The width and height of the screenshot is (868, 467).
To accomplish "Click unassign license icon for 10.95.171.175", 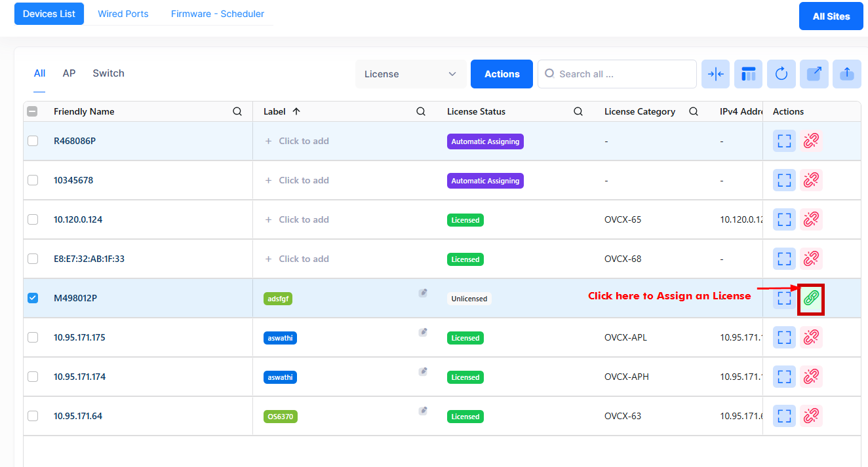I will point(812,337).
